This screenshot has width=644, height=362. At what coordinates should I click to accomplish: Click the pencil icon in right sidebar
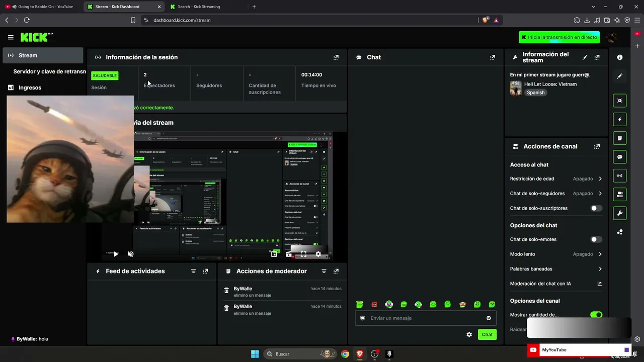pyautogui.click(x=620, y=76)
